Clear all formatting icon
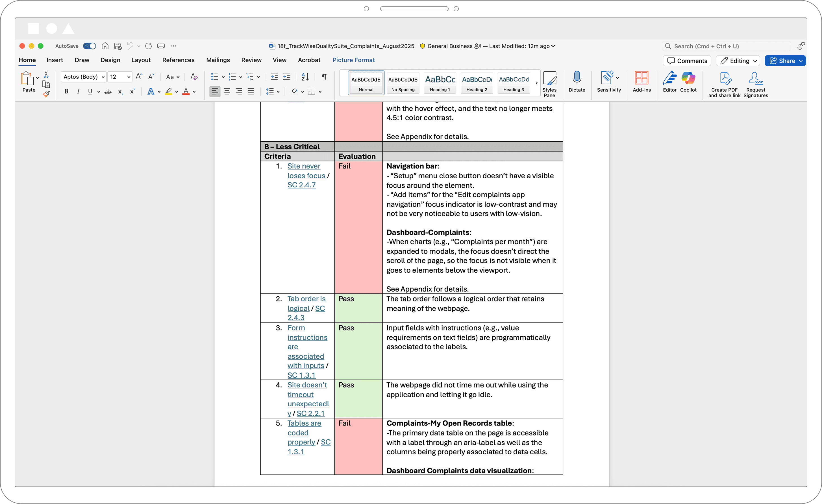Viewport: 822px width, 504px height. (x=194, y=77)
